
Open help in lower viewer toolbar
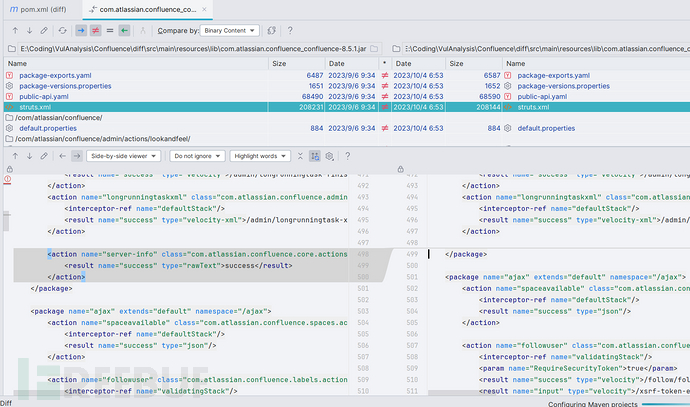[x=348, y=156]
